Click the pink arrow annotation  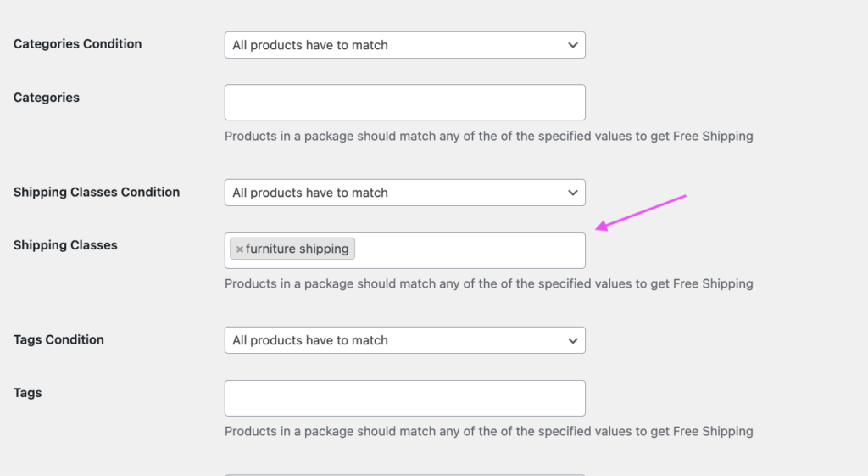pyautogui.click(x=641, y=211)
